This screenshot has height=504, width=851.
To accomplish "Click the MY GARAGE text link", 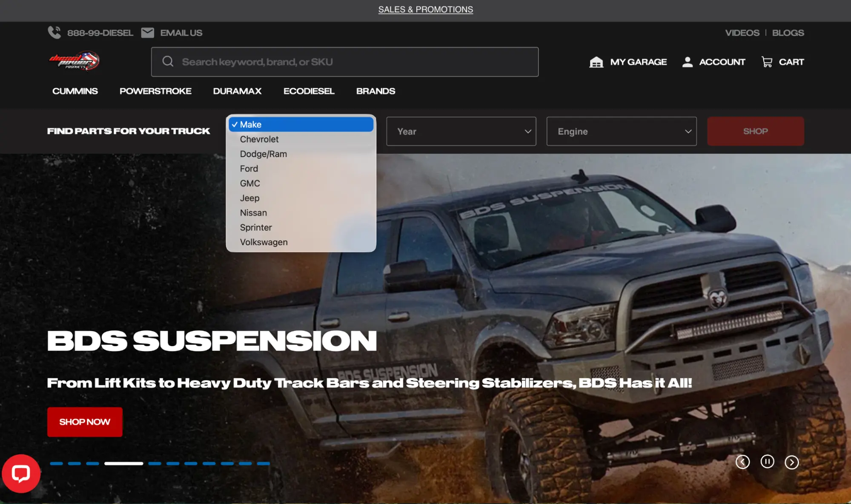I will coord(638,62).
